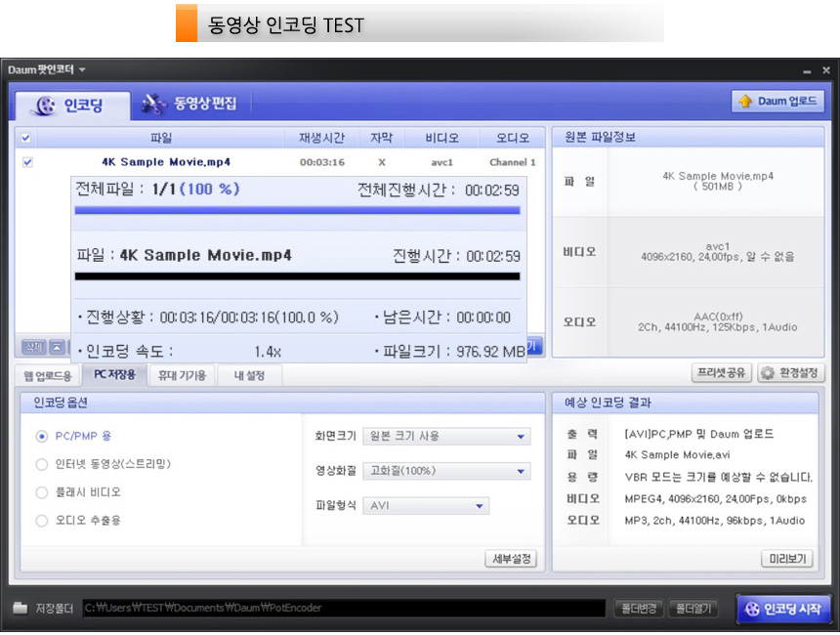Open the Daum 팟인코더 title menu arrow
840x635 pixels.
(82, 69)
